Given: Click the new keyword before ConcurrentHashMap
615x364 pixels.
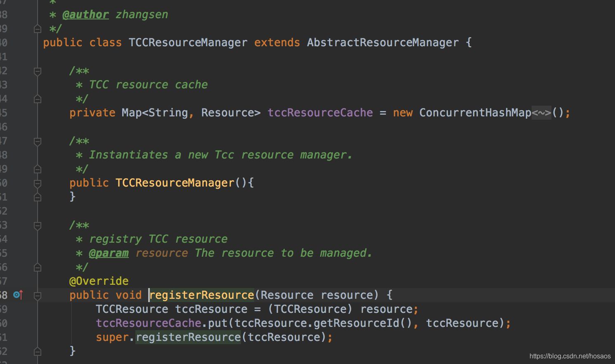Looking at the screenshot, I should coord(402,113).
